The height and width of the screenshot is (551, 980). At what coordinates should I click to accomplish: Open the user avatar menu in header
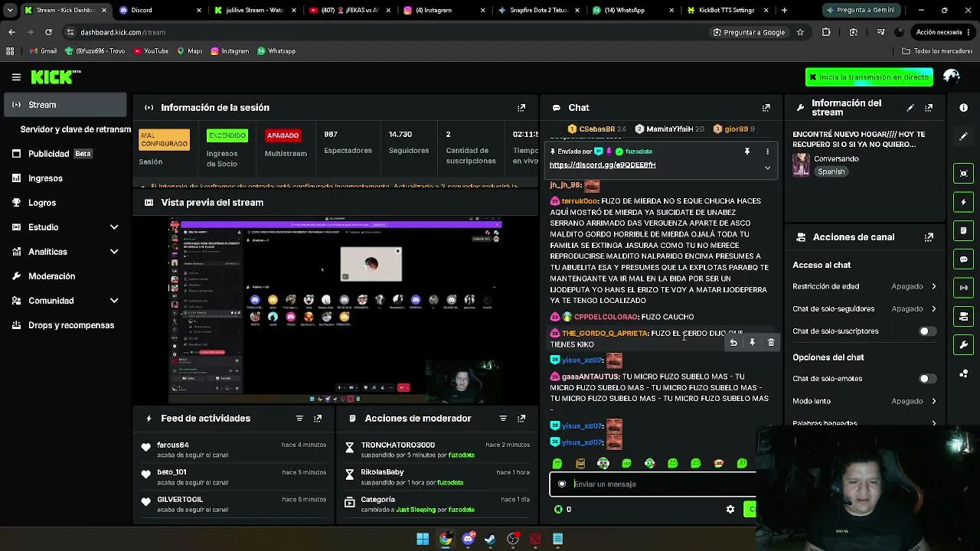point(952,77)
